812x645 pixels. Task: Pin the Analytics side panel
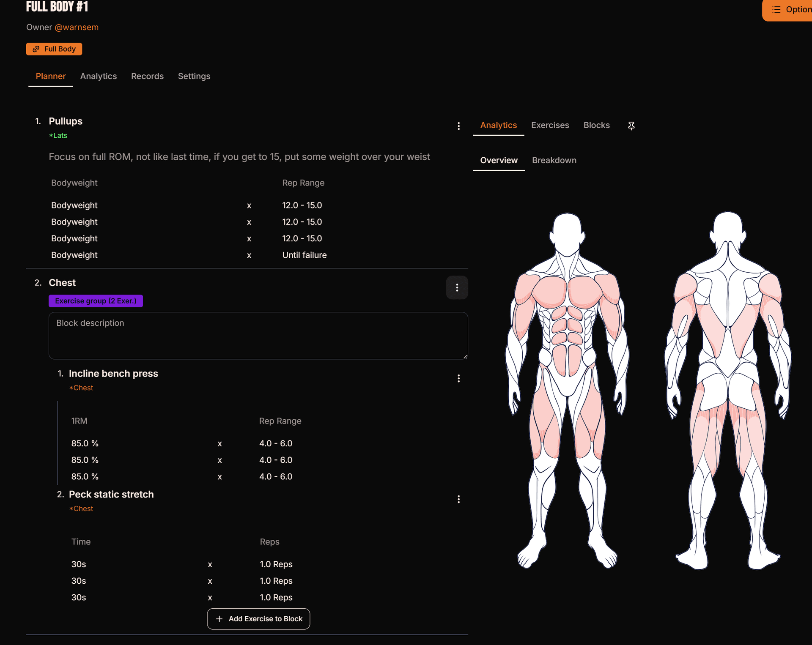click(631, 126)
